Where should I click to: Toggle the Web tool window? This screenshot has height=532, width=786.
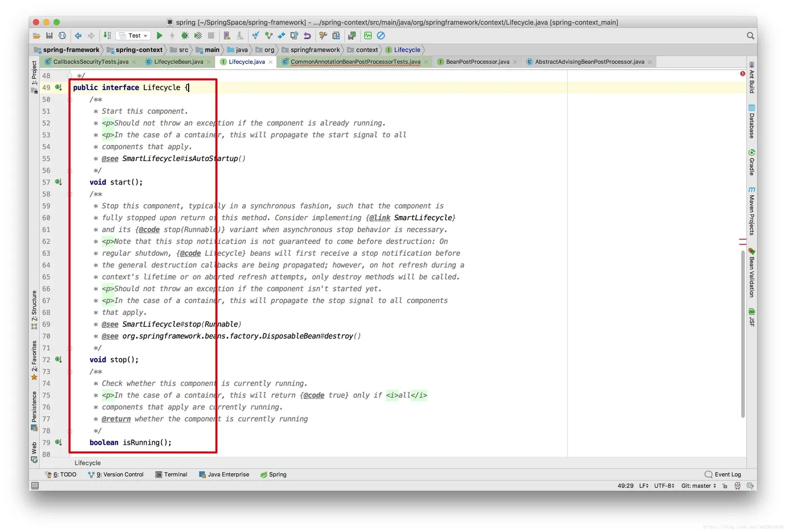pos(34,452)
